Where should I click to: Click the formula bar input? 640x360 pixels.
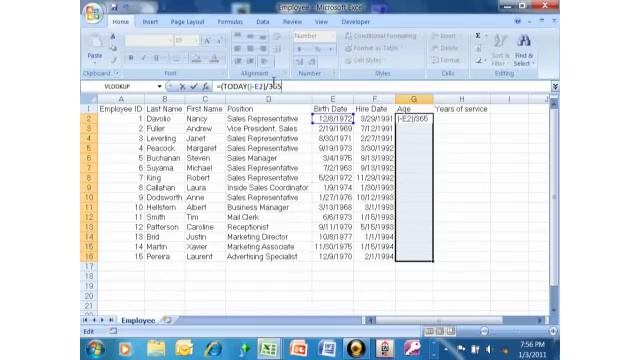pyautogui.click(x=382, y=87)
